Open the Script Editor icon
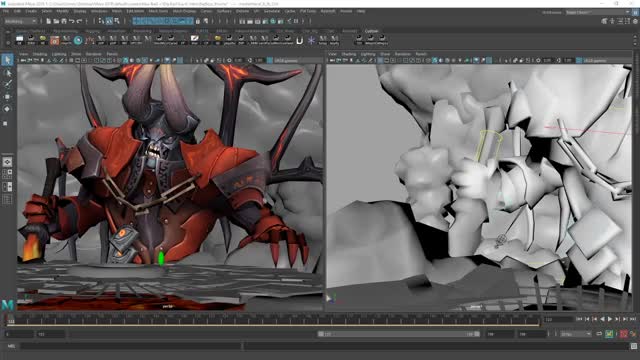Image resolution: width=640 pixels, height=360 pixels. pos(633,346)
